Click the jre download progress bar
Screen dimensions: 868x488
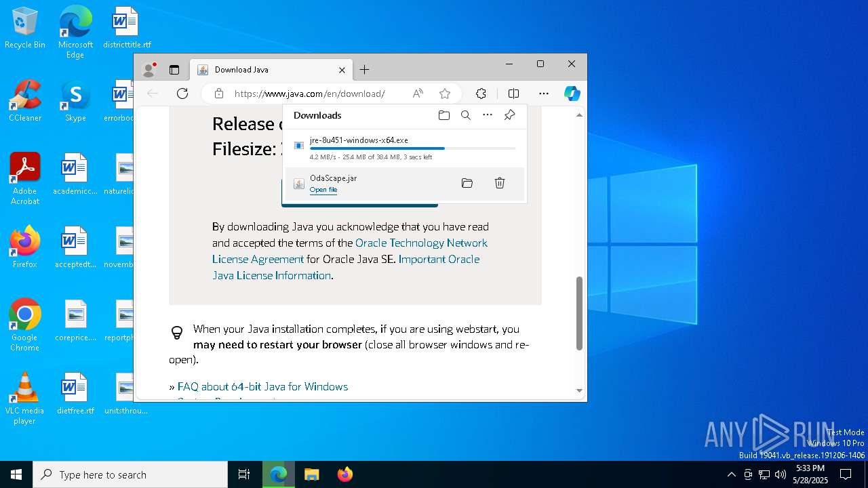(412, 148)
